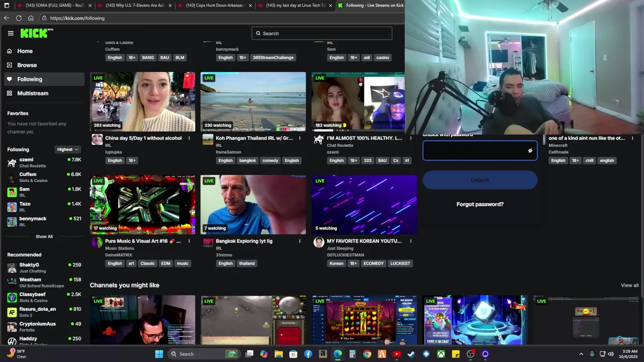Open Amazon taskbar icon
This screenshot has width=644, height=362.
tap(323, 354)
